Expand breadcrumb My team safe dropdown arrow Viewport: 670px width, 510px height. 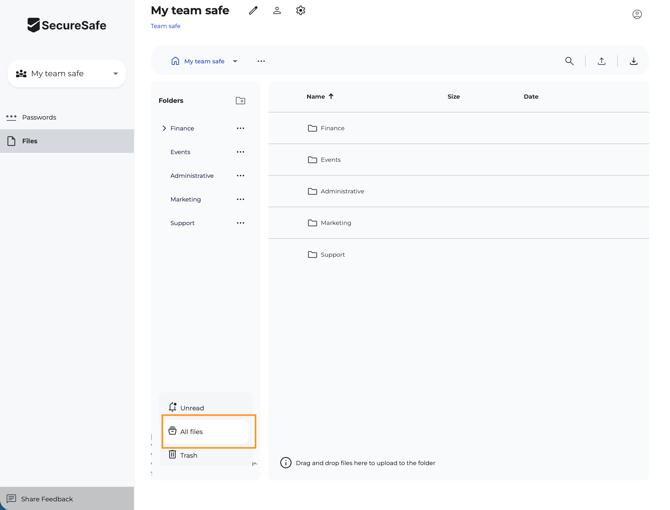[x=235, y=61]
